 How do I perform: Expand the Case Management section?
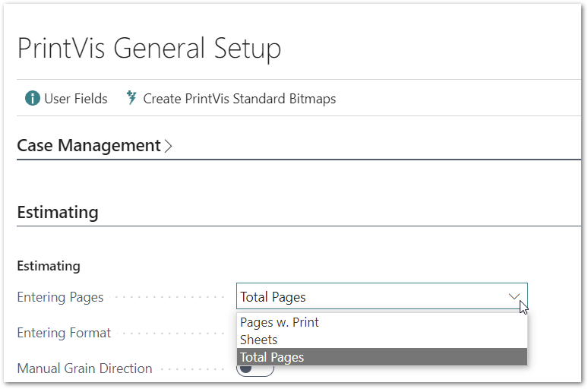point(89,146)
